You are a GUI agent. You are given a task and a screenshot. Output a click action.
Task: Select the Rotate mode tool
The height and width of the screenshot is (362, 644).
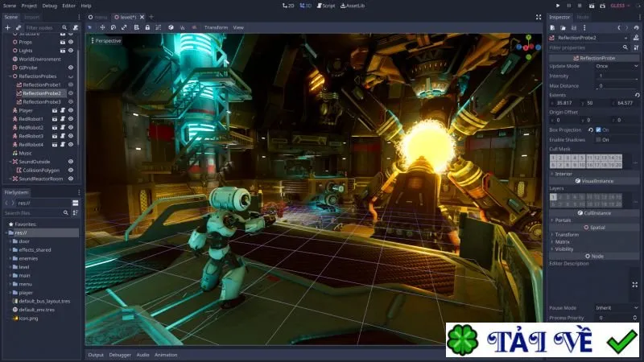click(x=114, y=27)
